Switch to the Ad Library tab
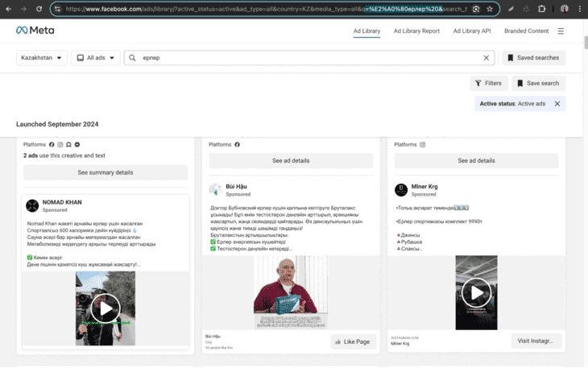This screenshot has height=368, width=588. point(366,31)
